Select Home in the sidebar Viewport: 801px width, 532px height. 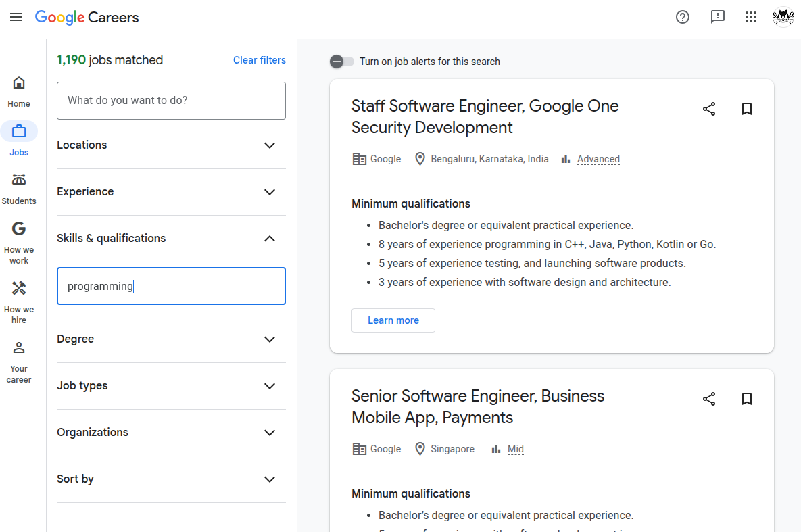click(19, 92)
